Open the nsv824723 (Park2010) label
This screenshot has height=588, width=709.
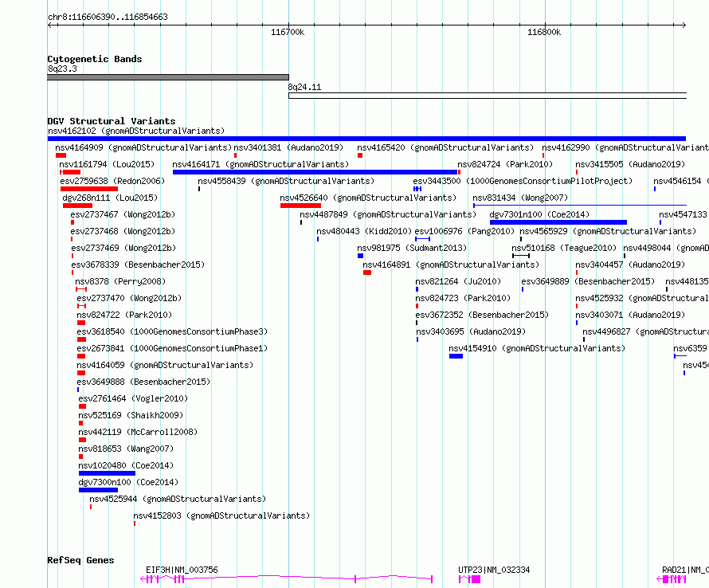pos(463,298)
